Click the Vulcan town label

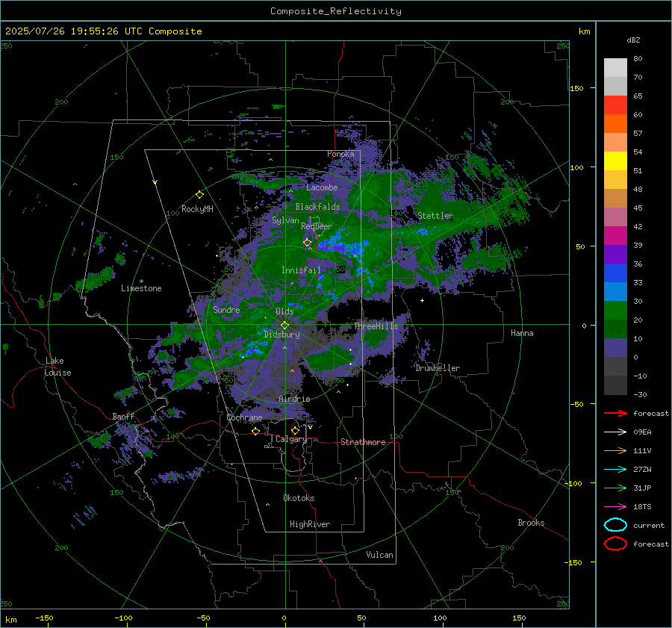pyautogui.click(x=379, y=555)
